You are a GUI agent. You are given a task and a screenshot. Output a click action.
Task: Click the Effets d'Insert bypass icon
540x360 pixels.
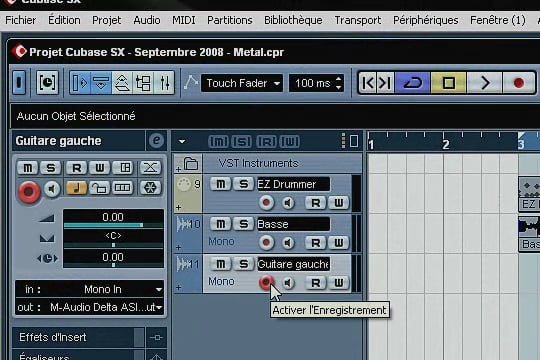pos(156,338)
